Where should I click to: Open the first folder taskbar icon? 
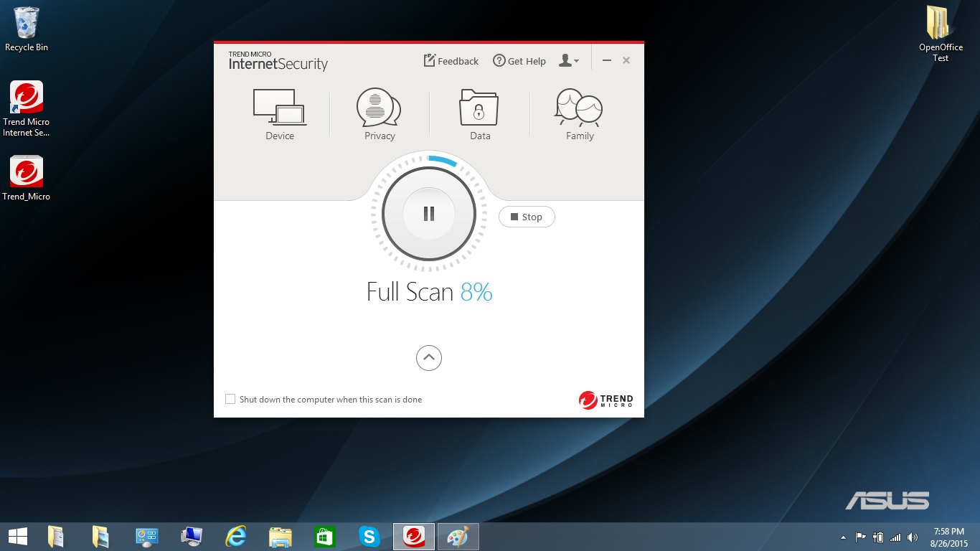tap(56, 536)
